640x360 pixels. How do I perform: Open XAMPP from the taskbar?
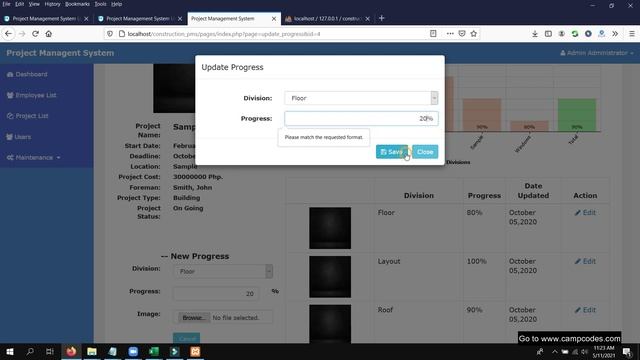pyautogui.click(x=195, y=351)
